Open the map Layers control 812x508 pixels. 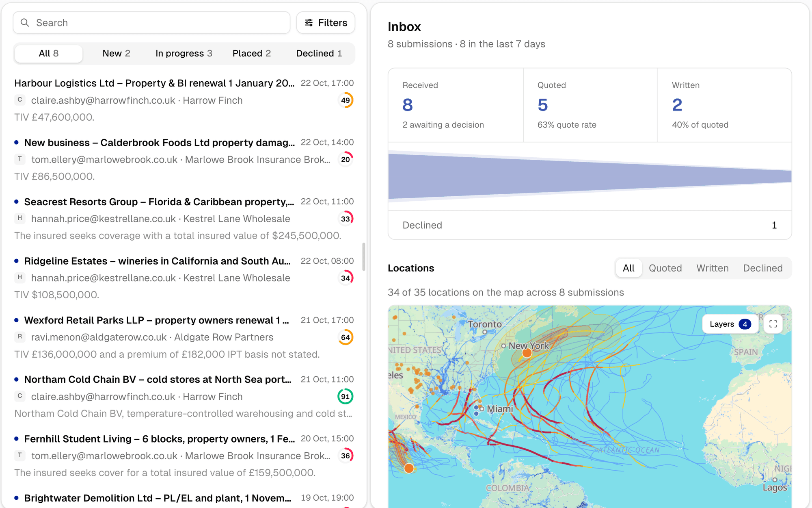pyautogui.click(x=730, y=324)
